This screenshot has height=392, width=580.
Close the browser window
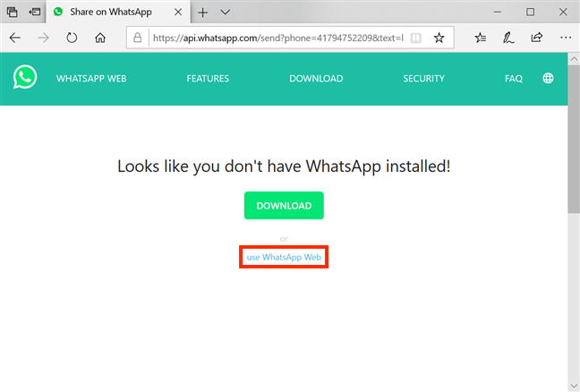(x=563, y=12)
